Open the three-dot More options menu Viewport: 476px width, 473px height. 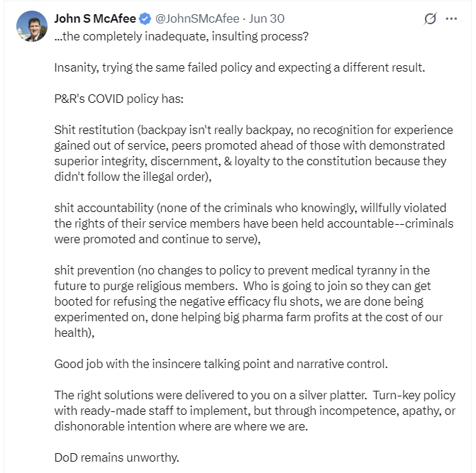[451, 19]
